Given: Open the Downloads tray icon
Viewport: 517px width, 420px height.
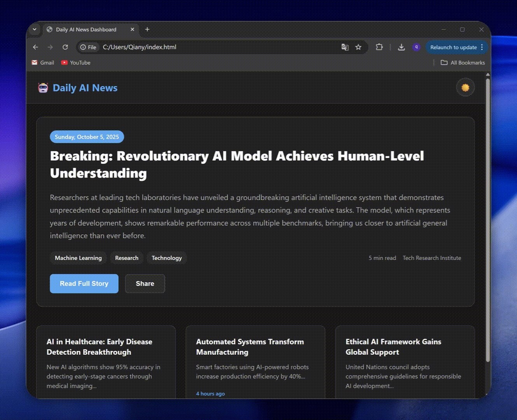Looking at the screenshot, I should coord(402,47).
